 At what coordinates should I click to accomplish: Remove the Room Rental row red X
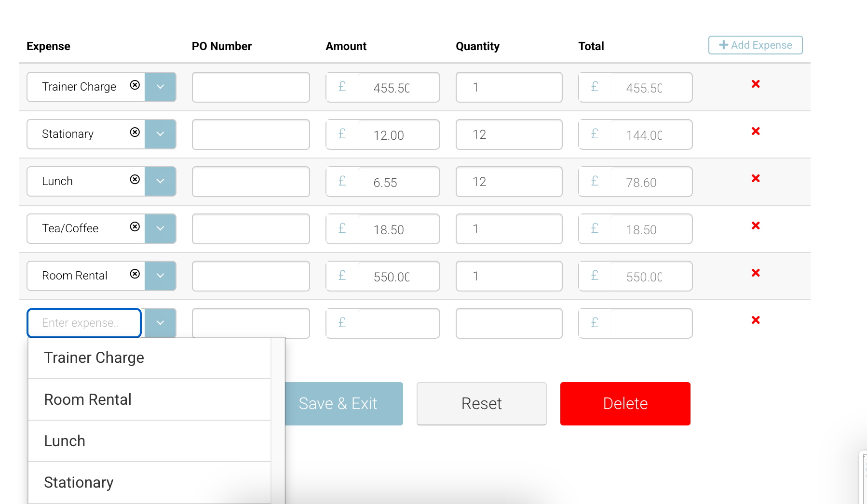click(x=756, y=273)
